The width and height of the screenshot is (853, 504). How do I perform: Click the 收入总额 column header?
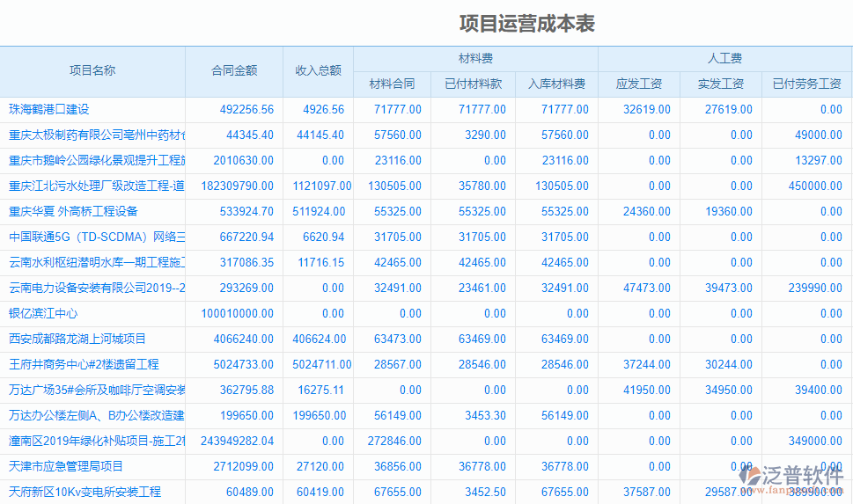tap(318, 71)
